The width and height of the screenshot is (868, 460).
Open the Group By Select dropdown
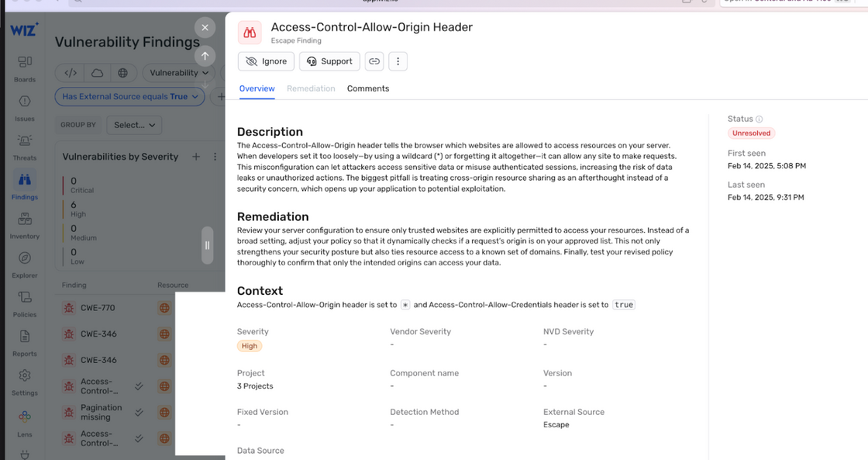135,125
